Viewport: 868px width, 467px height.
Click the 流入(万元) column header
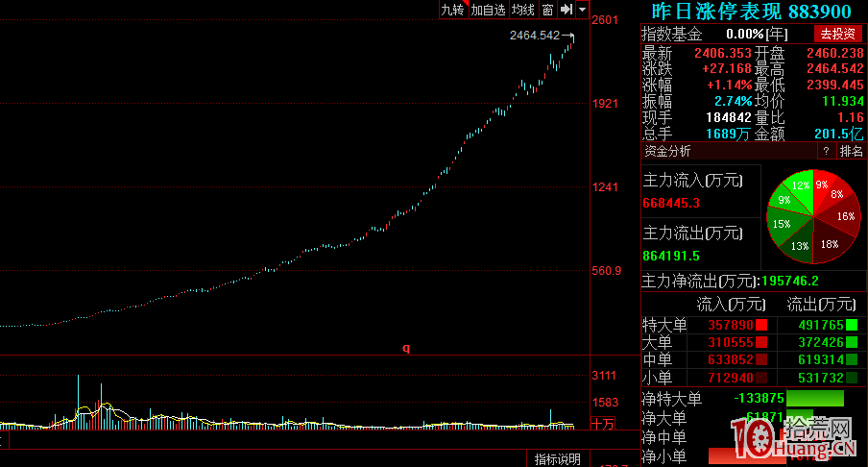(x=731, y=305)
